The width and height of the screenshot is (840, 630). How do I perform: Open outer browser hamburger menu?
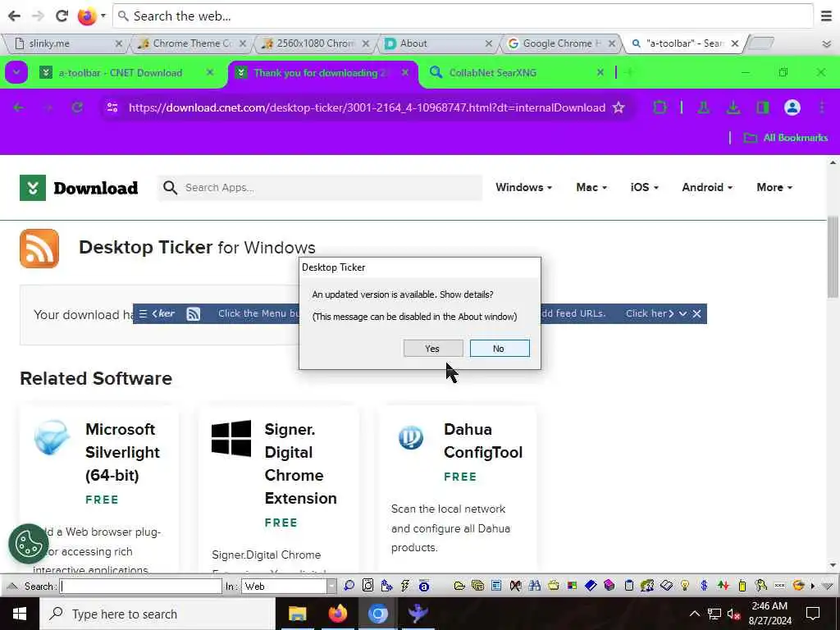click(x=827, y=16)
